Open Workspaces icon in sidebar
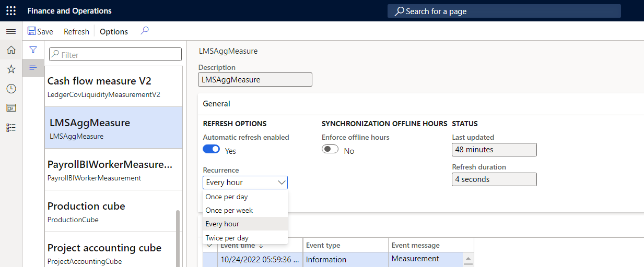This screenshot has height=267, width=644. pos(11,108)
